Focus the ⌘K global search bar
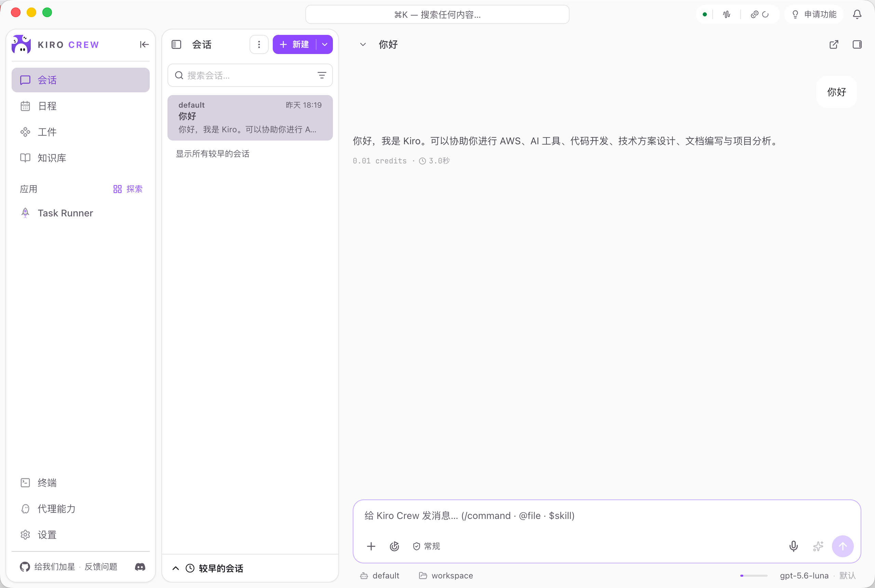Screen dimensions: 875x588 (x=437, y=15)
